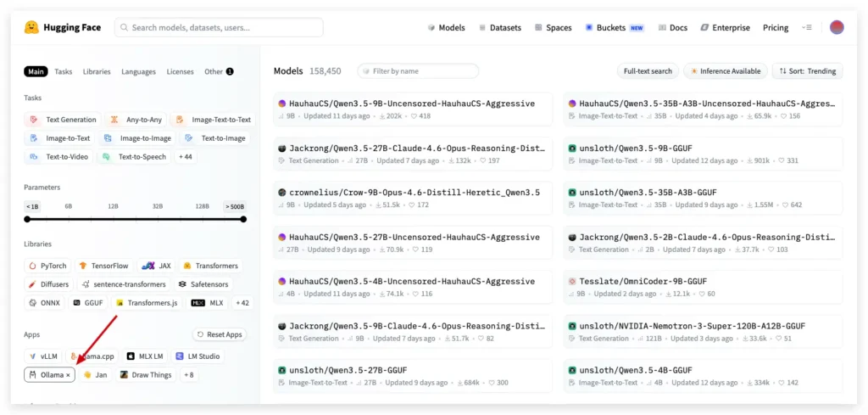Viewport: 868px width, 415px height.
Task: Open the Buckets navigation link
Action: coord(615,28)
